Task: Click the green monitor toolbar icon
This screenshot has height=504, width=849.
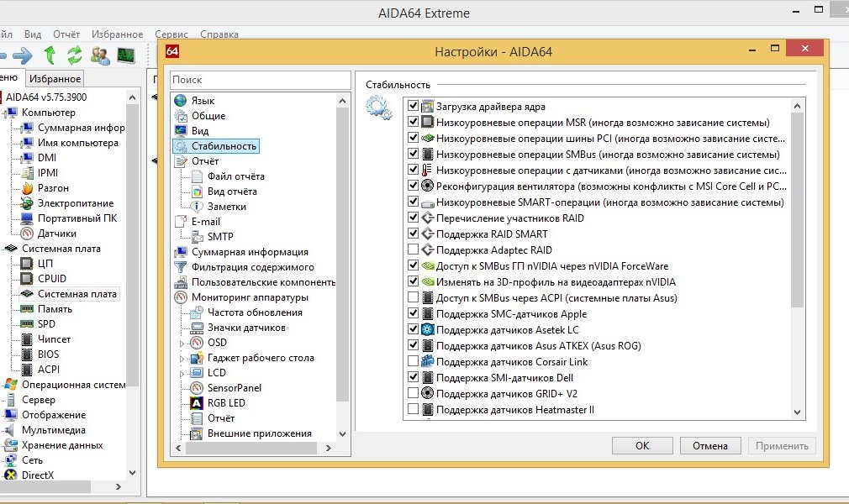Action: point(126,55)
